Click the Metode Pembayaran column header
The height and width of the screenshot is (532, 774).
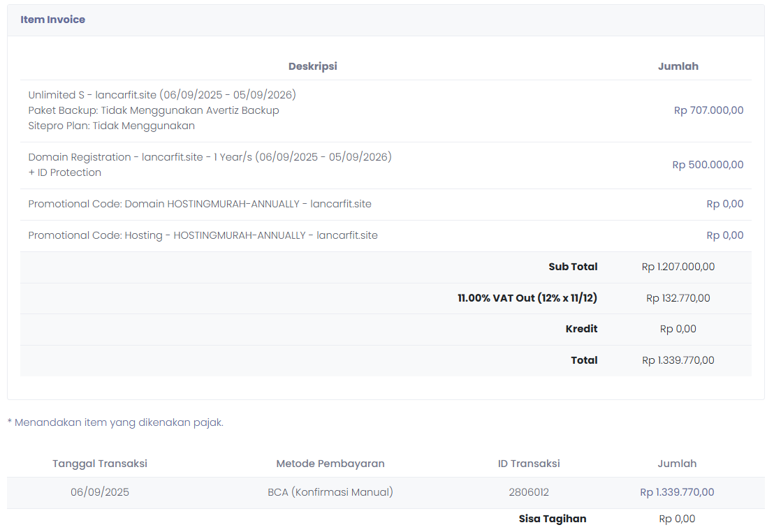[330, 464]
